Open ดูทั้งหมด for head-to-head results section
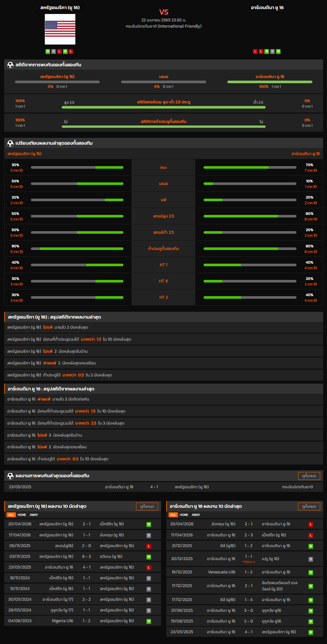The width and height of the screenshot is (327, 644). click(309, 476)
